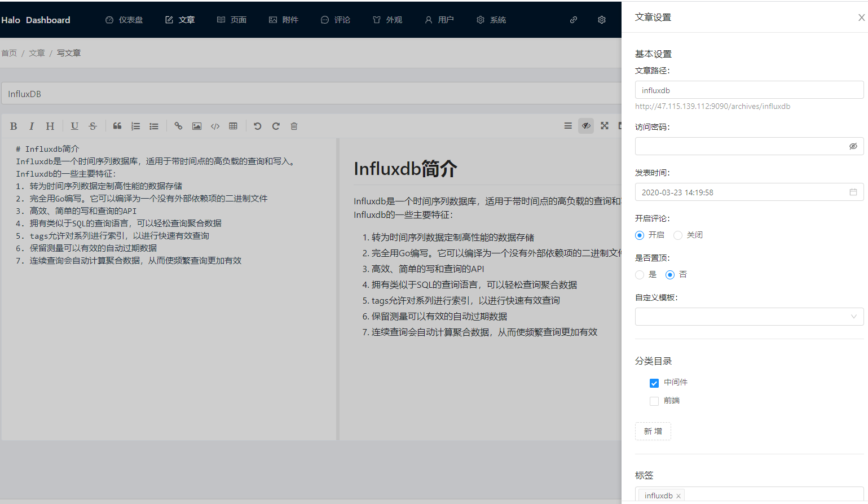Click the 标签 tag input box
This screenshot has width=868, height=504.
pyautogui.click(x=750, y=495)
